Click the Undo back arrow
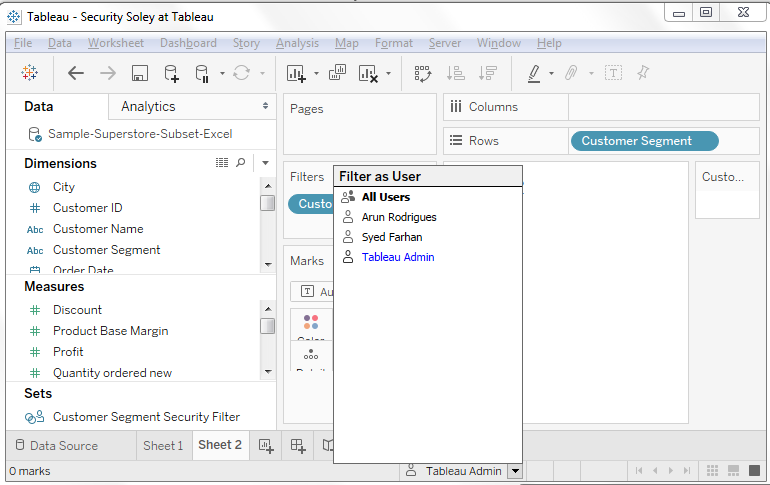Screen dimensions: 770x485 pyautogui.click(x=76, y=73)
